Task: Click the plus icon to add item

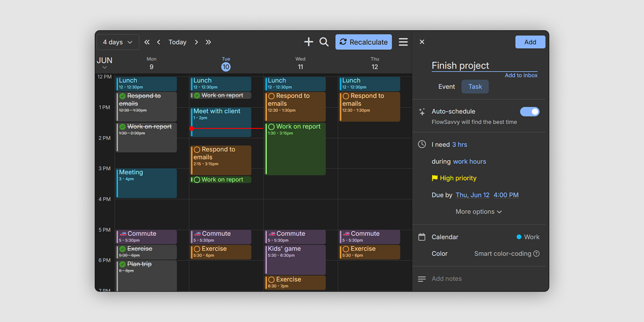Action: click(308, 42)
